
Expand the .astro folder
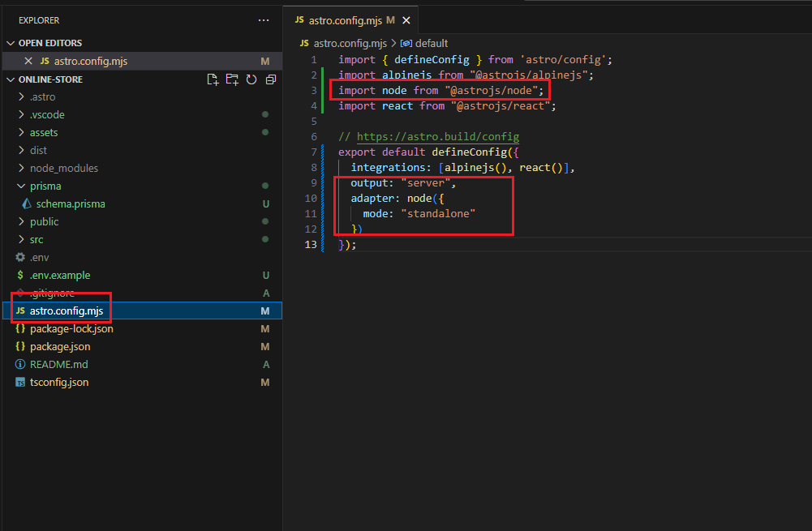coord(21,96)
